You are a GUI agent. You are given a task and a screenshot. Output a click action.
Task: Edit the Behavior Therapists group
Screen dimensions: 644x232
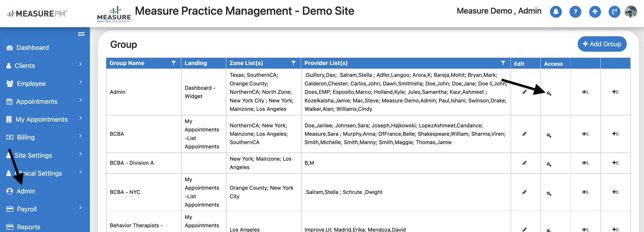(x=524, y=230)
